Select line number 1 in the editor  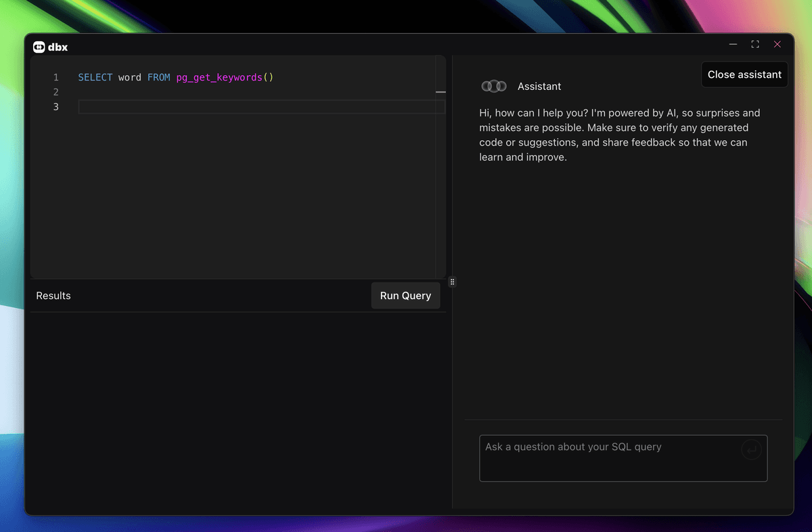pyautogui.click(x=55, y=77)
